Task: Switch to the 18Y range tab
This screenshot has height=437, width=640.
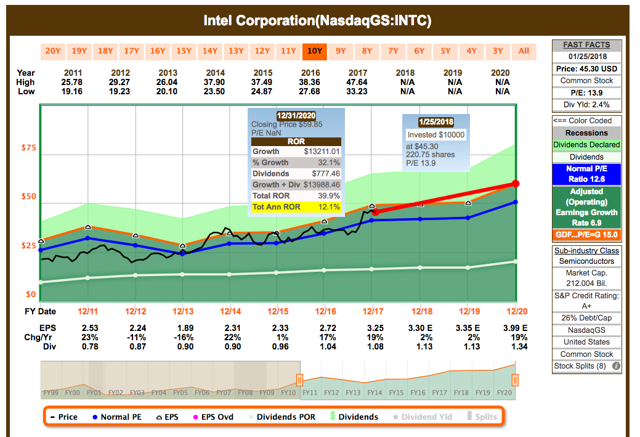Action: pos(105,51)
